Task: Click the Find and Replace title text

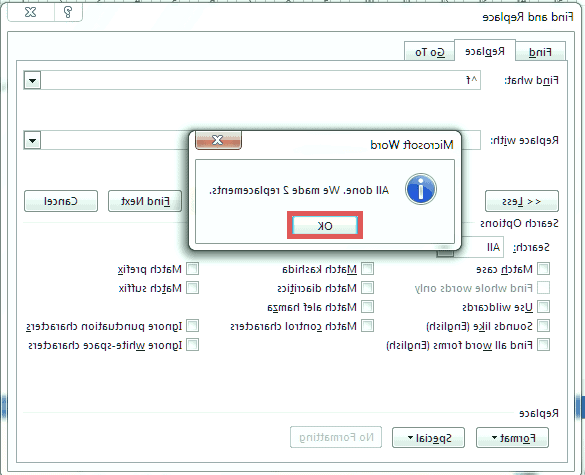Action: [x=528, y=17]
